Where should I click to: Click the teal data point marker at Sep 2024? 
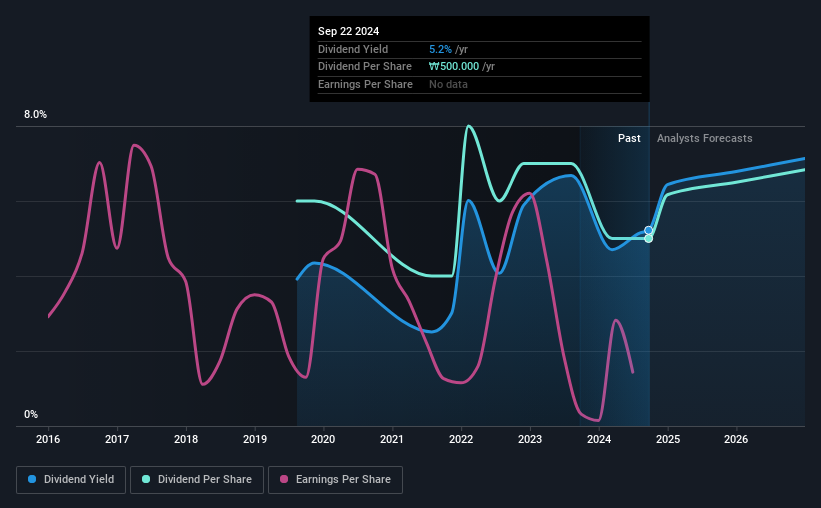click(x=648, y=239)
